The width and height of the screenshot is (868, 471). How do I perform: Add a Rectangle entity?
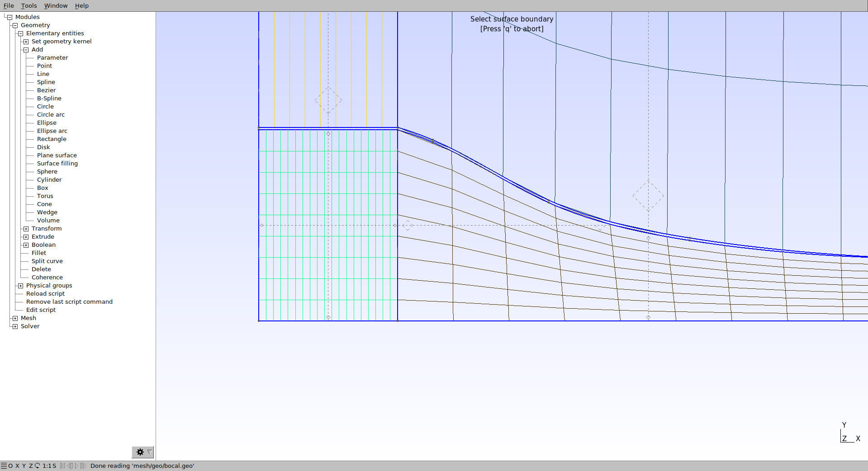(x=52, y=139)
